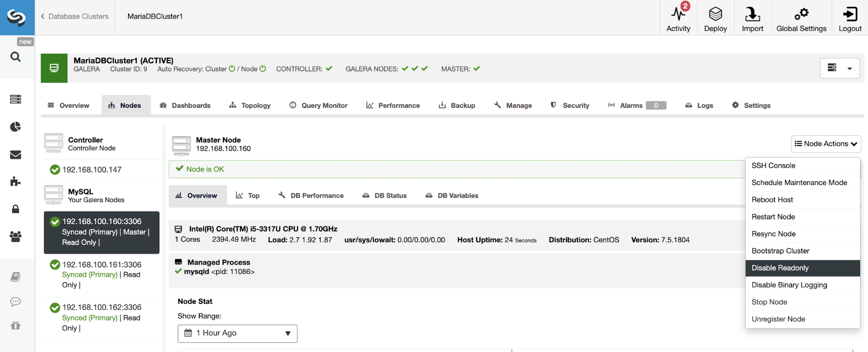Viewport: 868px width, 352px height.
Task: Open the Topology tab
Action: [250, 106]
